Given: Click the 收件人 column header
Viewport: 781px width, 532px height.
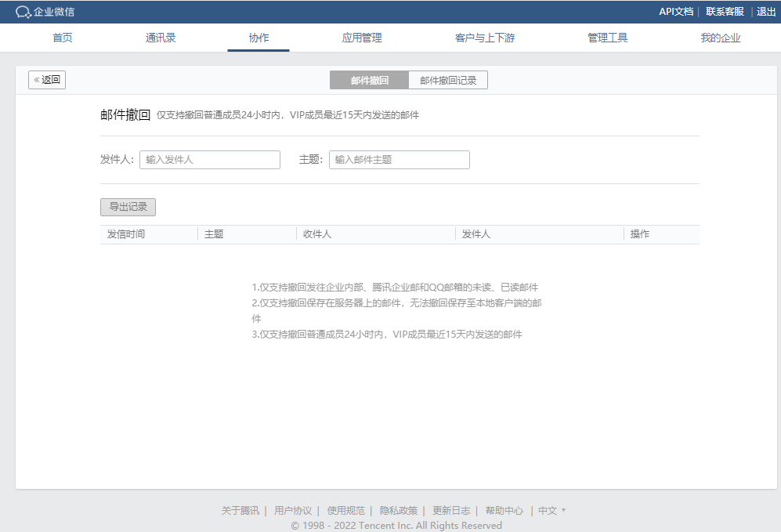Looking at the screenshot, I should coord(316,234).
